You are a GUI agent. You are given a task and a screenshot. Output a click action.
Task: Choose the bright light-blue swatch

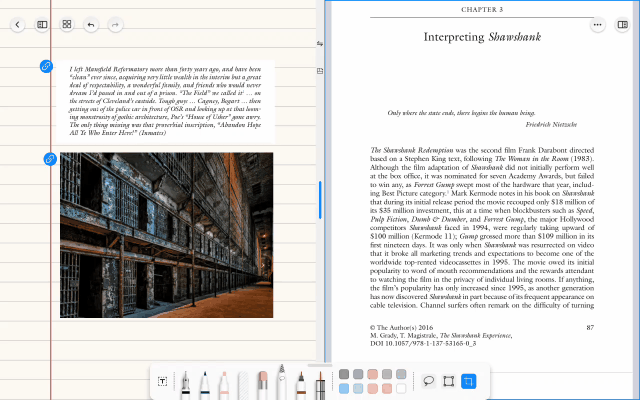[344, 388]
